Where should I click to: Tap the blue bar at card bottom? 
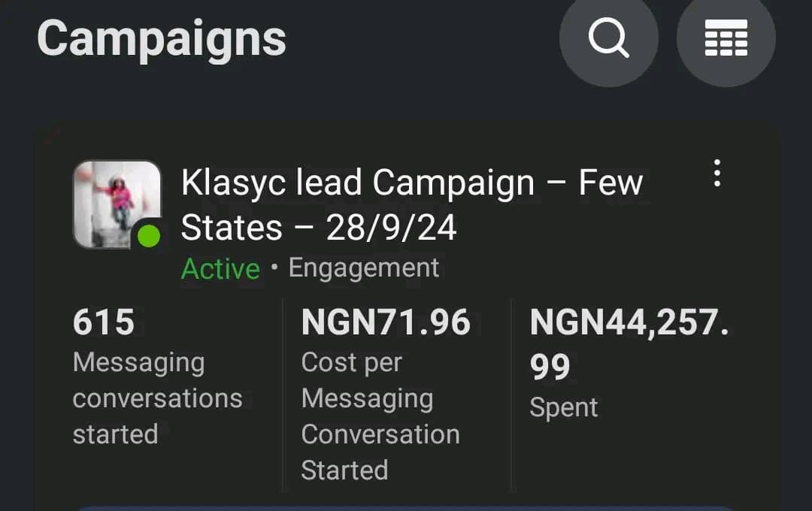[x=406, y=508]
